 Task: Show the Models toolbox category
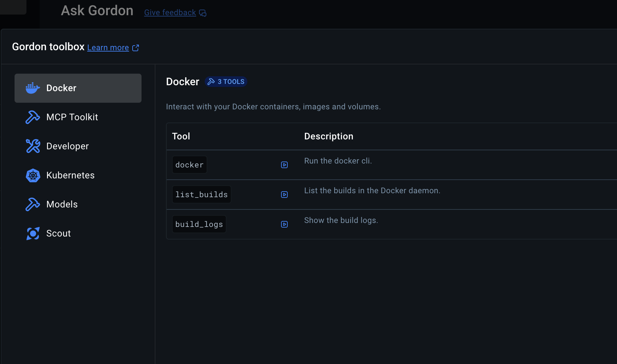(x=78, y=204)
